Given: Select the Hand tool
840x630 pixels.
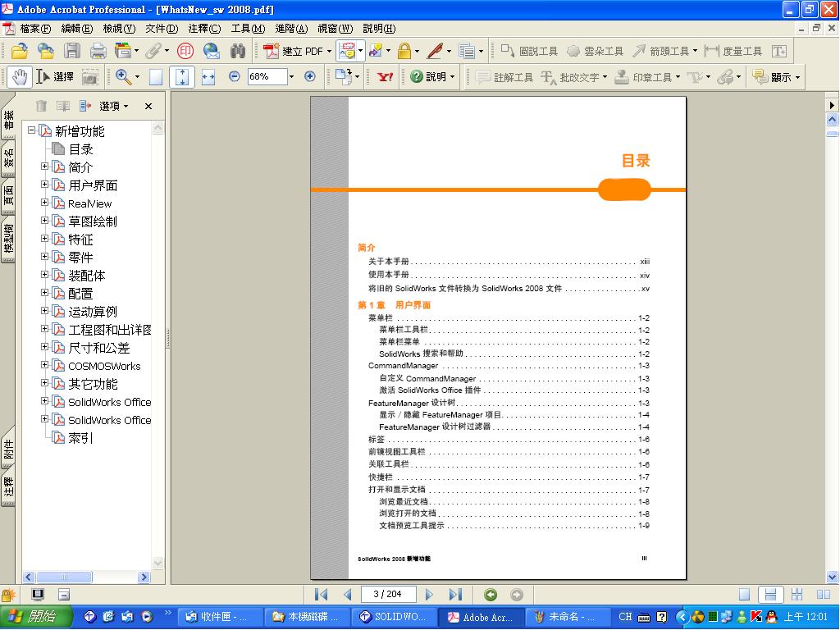Looking at the screenshot, I should coord(20,77).
